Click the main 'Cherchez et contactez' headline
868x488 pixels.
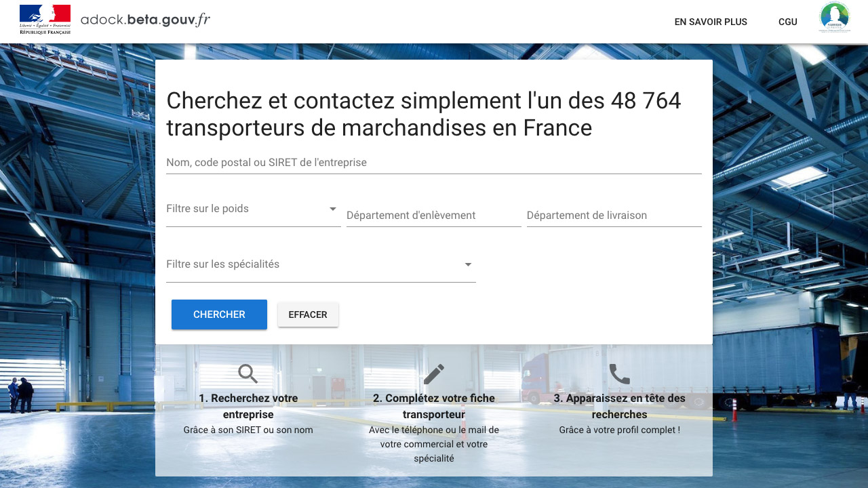pos(424,114)
